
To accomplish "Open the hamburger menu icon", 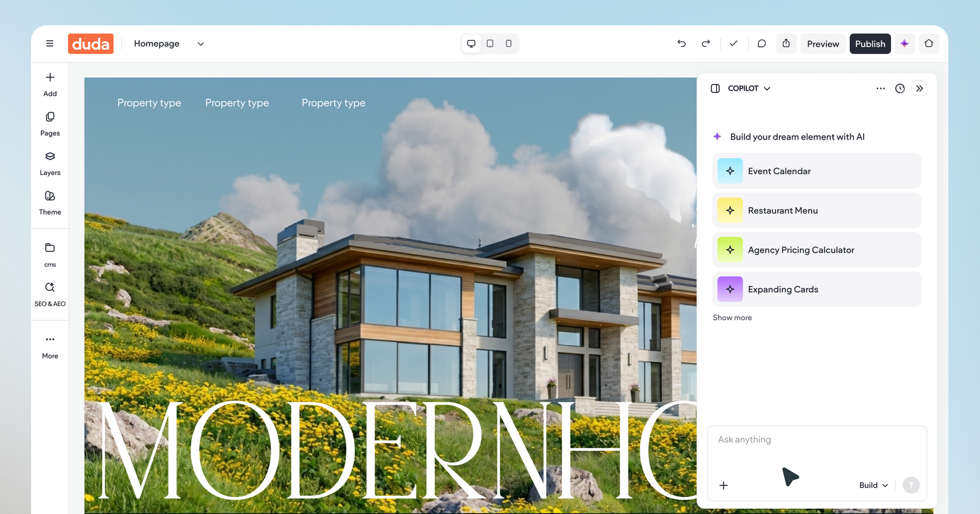I will [x=50, y=44].
